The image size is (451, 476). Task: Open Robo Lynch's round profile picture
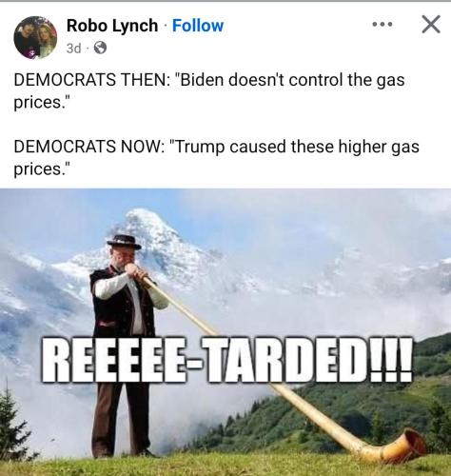pyautogui.click(x=35, y=37)
